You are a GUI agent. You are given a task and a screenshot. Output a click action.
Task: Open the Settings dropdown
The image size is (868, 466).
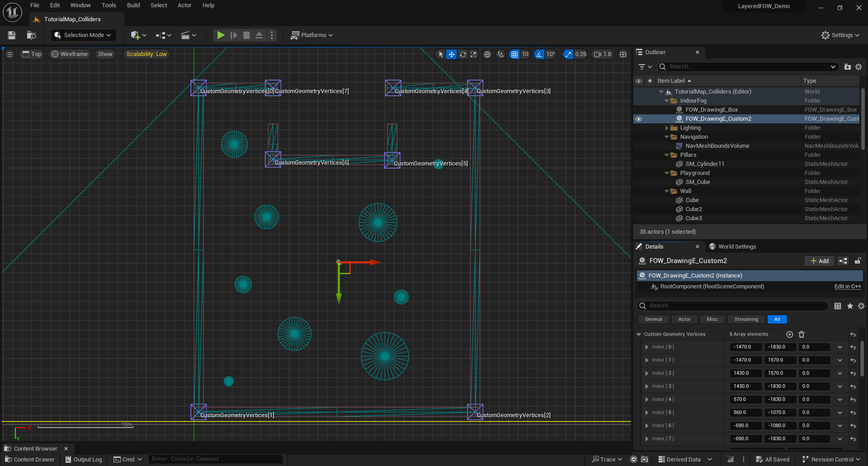click(840, 35)
